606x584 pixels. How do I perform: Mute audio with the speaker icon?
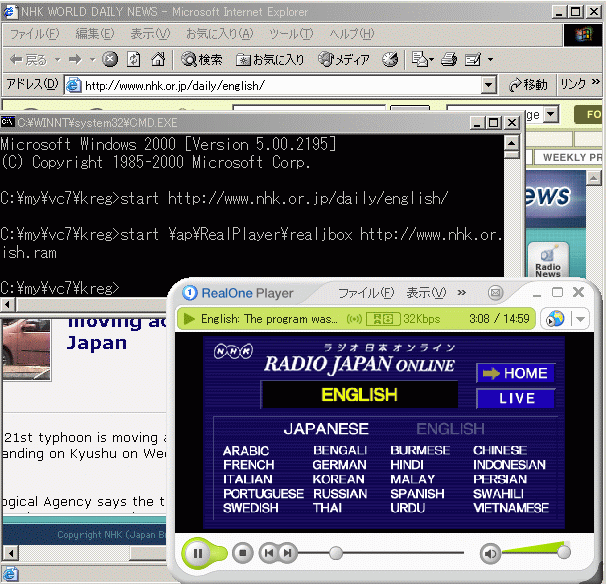pyautogui.click(x=490, y=554)
